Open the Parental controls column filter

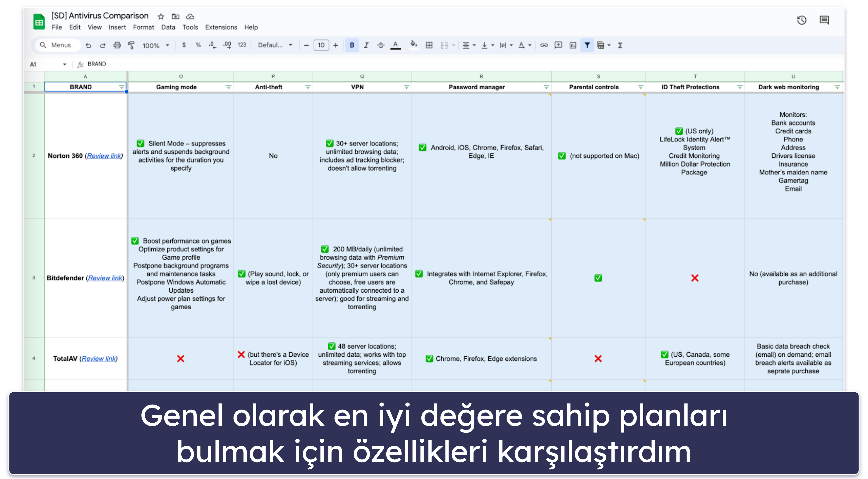[x=641, y=87]
